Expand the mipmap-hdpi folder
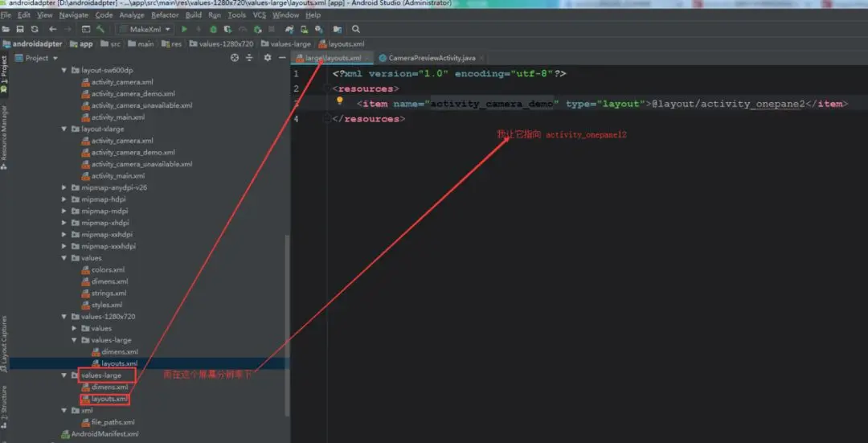868x443 pixels. pyautogui.click(x=63, y=199)
